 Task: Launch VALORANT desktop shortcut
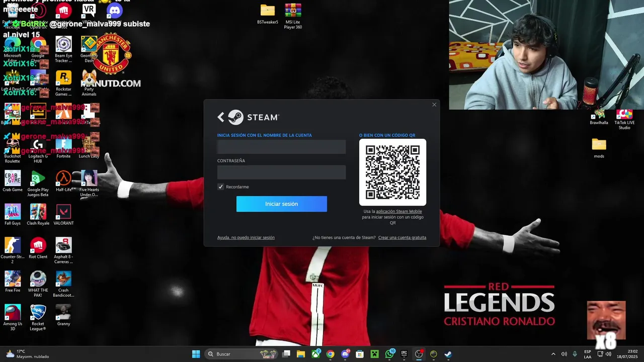pos(63,215)
